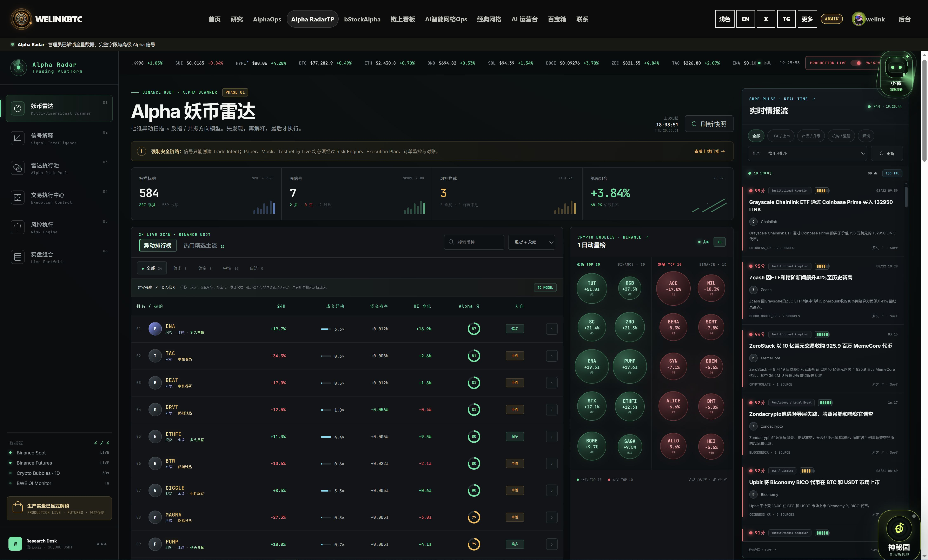Open 实盘组合 Live Portfolio icon
Viewport: 928px width, 560px height.
pos(17,257)
